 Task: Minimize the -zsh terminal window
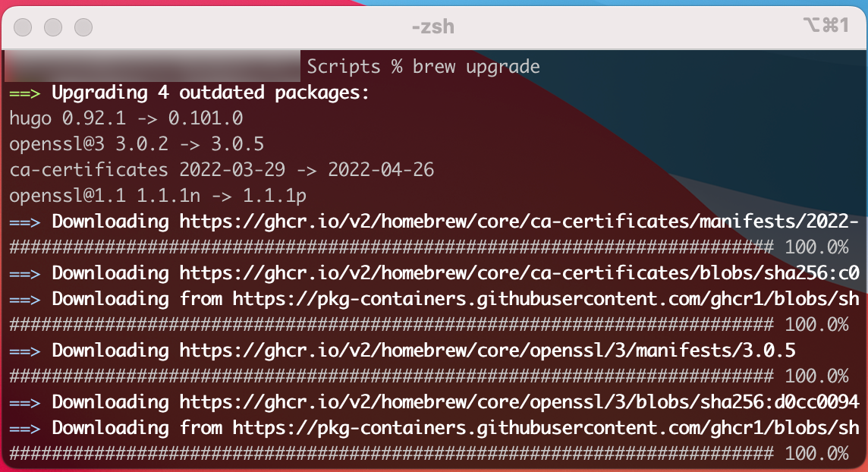point(52,27)
